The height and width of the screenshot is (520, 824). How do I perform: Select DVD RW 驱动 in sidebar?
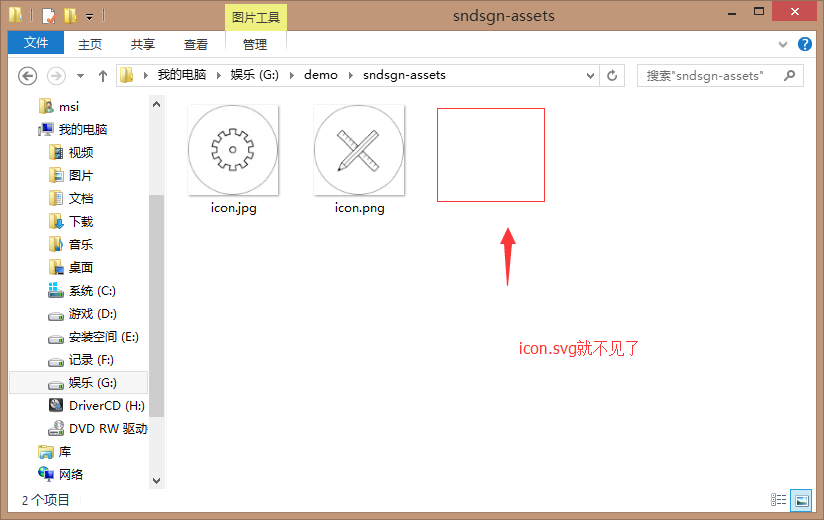(x=108, y=429)
